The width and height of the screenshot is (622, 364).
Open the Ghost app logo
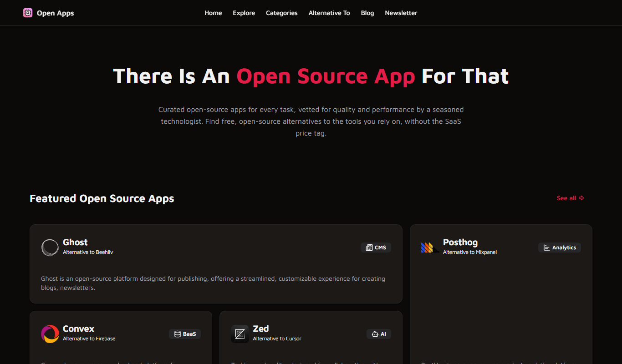pyautogui.click(x=50, y=248)
